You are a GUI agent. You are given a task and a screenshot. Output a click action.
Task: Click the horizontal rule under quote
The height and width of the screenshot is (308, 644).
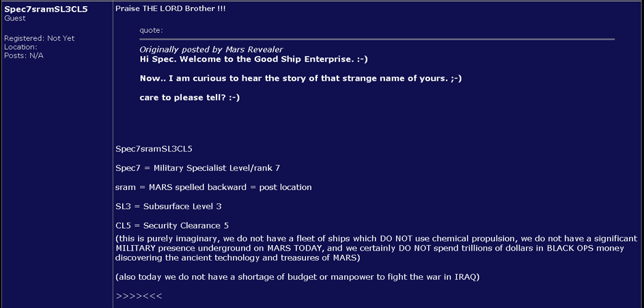click(376, 40)
